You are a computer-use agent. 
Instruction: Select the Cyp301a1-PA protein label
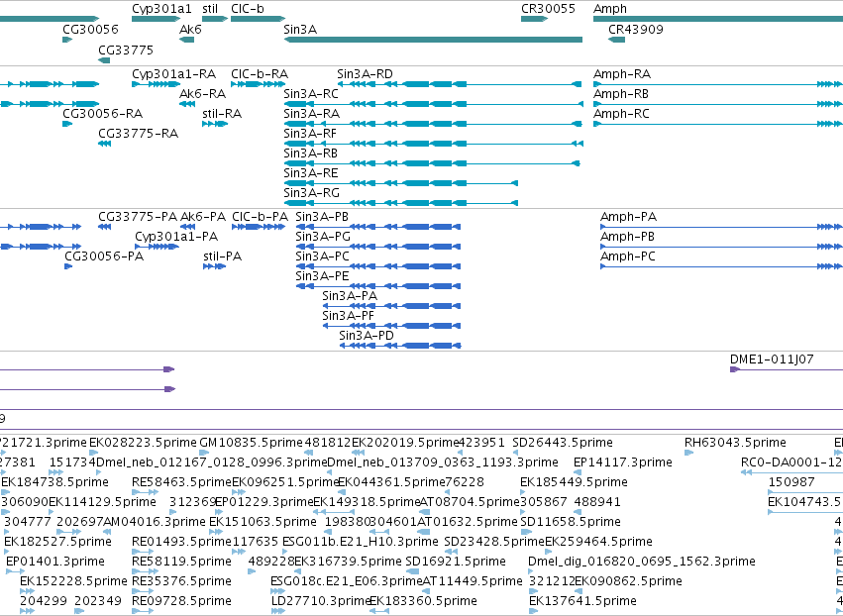tap(176, 237)
